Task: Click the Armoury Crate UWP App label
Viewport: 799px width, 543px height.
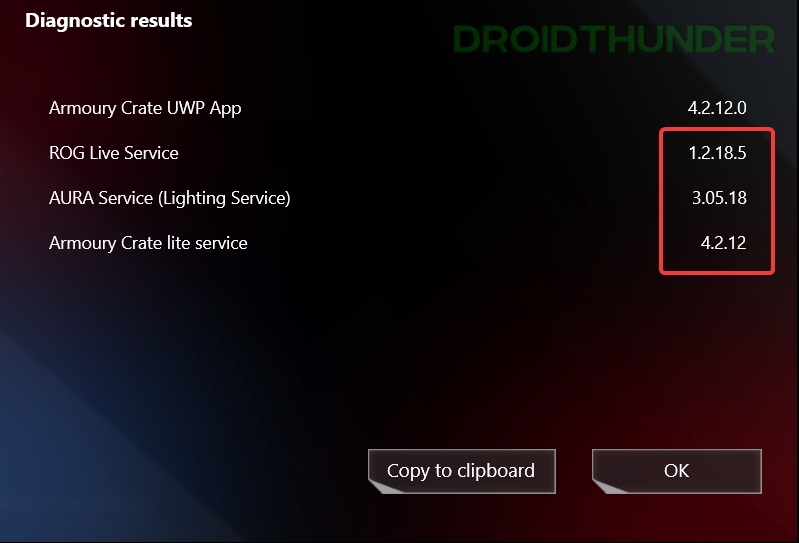Action: 145,108
